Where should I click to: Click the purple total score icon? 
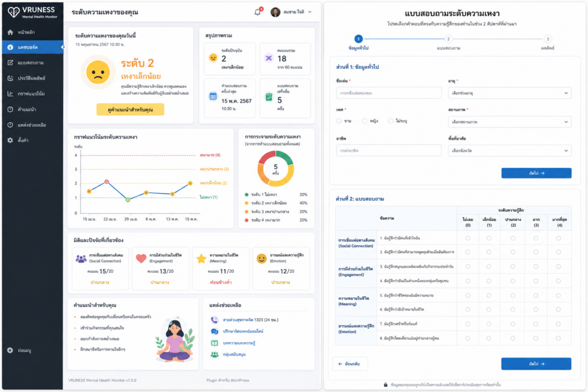coord(269,58)
